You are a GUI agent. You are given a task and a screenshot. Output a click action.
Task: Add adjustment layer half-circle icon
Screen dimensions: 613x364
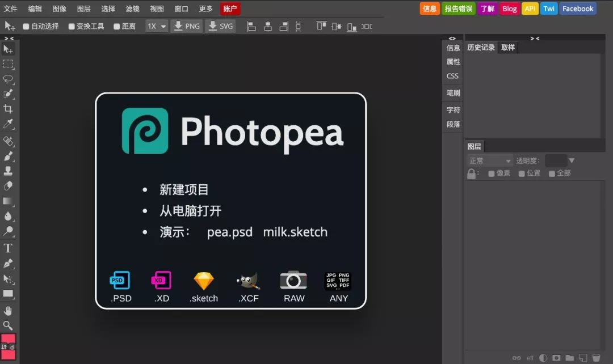[x=543, y=358]
